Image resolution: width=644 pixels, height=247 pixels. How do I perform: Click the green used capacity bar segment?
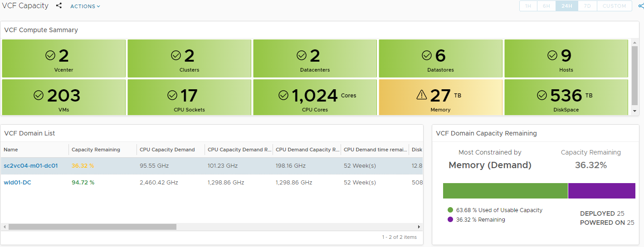click(x=505, y=191)
